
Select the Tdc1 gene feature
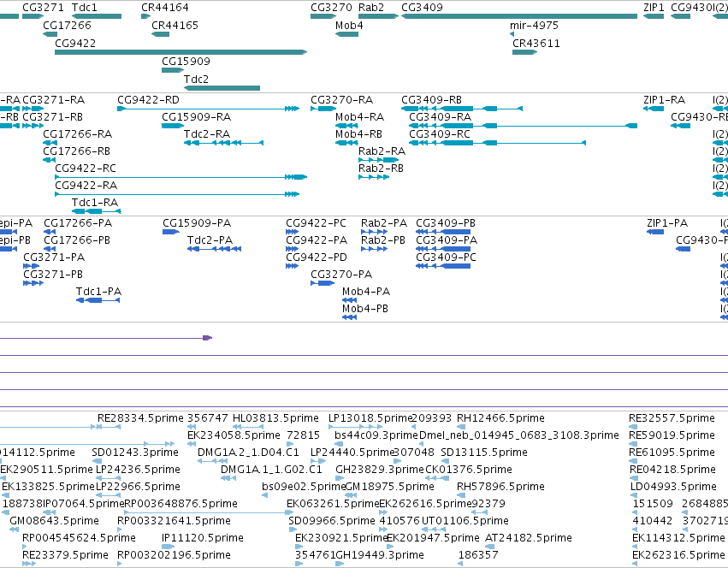coord(97,16)
